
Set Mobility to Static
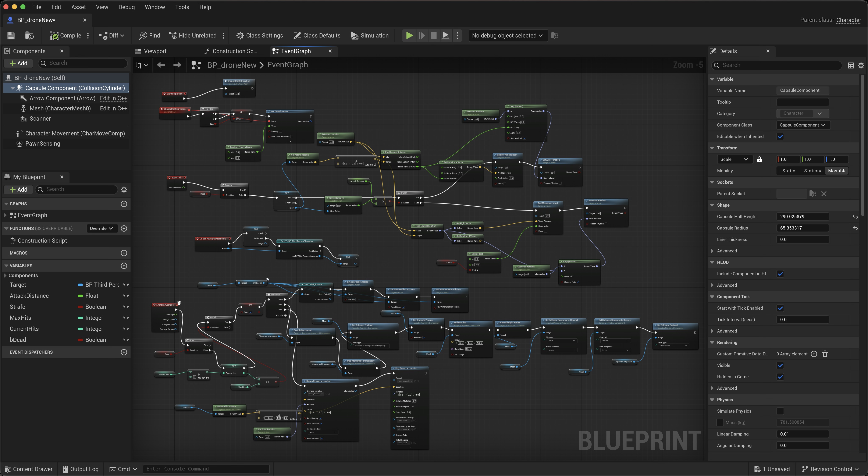click(789, 171)
